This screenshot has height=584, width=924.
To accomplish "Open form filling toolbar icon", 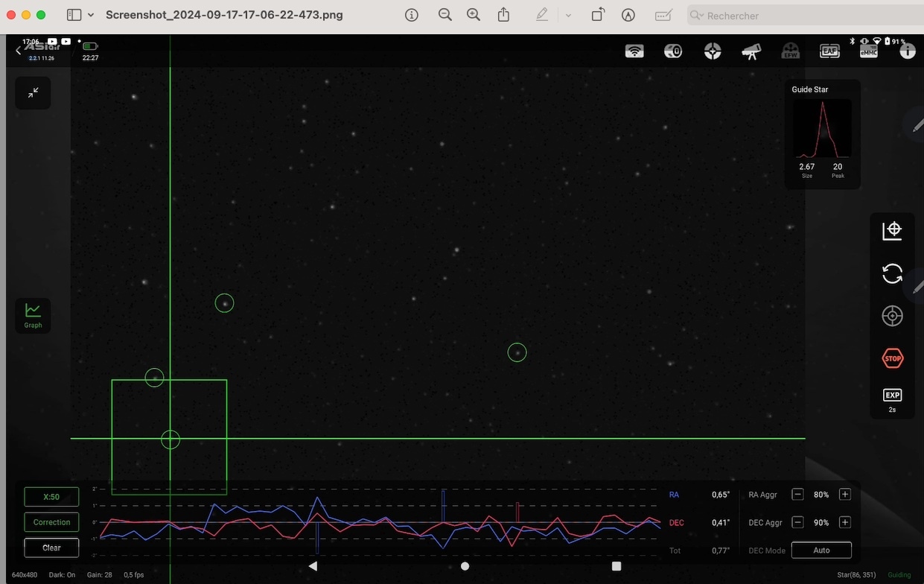I will tap(663, 15).
